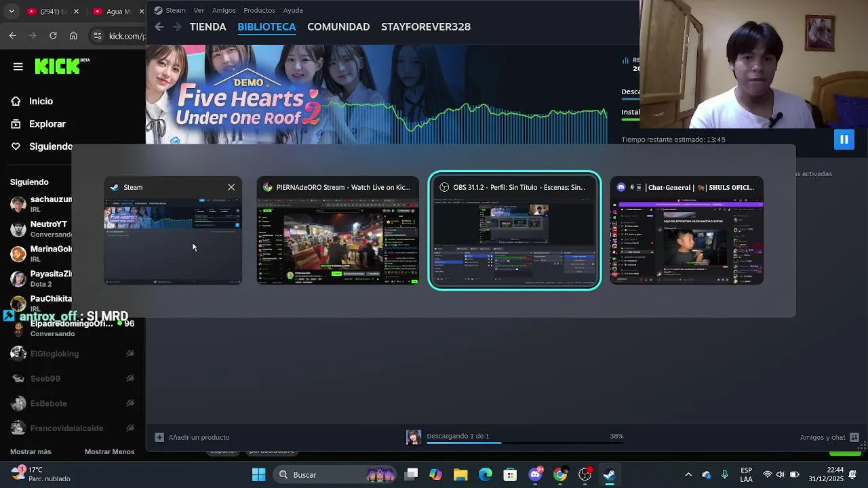This screenshot has height=488, width=868.
Task: Open File Explorer from taskbar
Action: coord(460,474)
